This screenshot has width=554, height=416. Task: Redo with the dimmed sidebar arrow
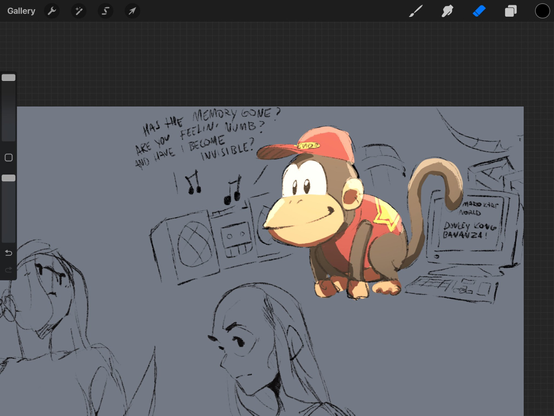pyautogui.click(x=8, y=270)
